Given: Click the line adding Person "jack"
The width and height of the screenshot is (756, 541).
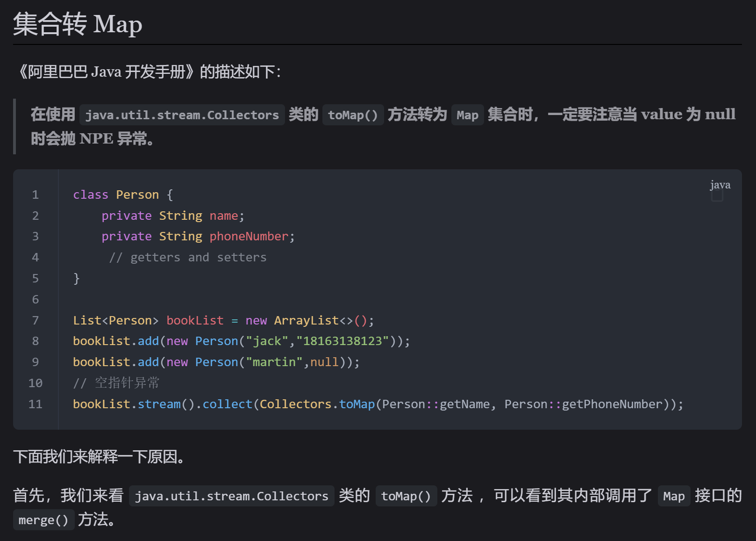Looking at the screenshot, I should 242,341.
